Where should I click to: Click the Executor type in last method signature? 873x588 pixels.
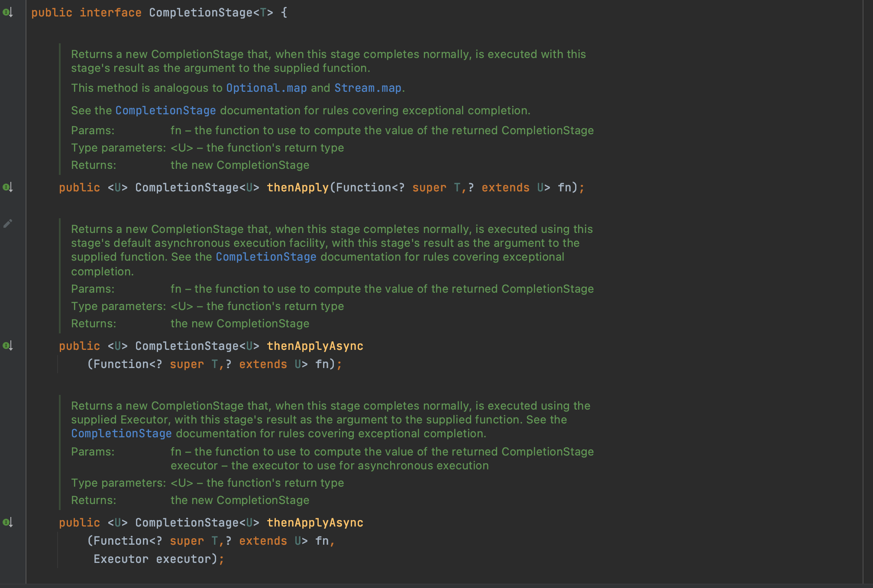click(x=121, y=559)
